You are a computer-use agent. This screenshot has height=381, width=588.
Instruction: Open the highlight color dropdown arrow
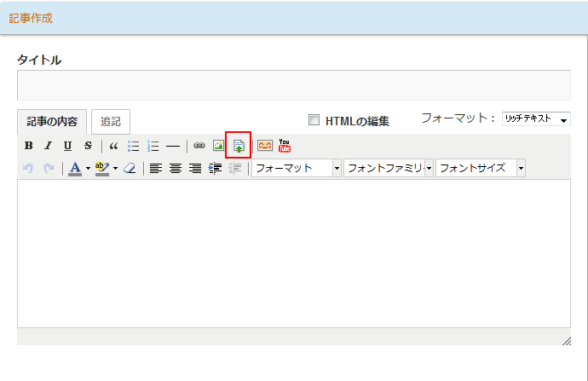pos(116,169)
